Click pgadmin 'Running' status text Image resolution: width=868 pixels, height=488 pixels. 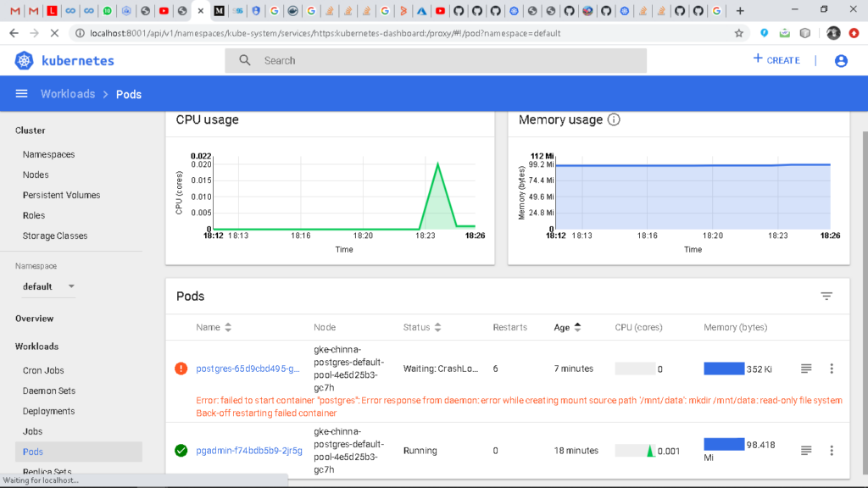pos(420,451)
